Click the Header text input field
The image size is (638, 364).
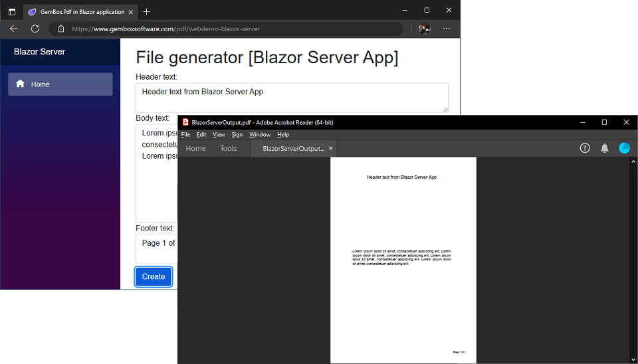pos(292,97)
